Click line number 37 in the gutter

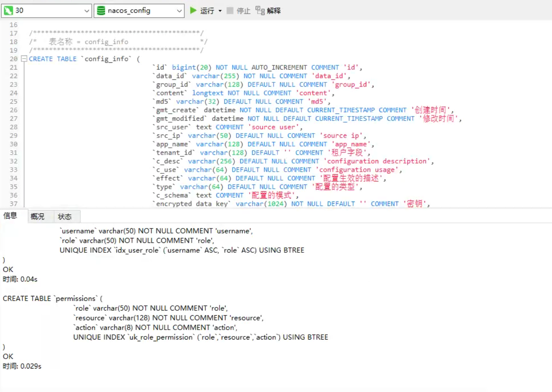click(x=13, y=204)
